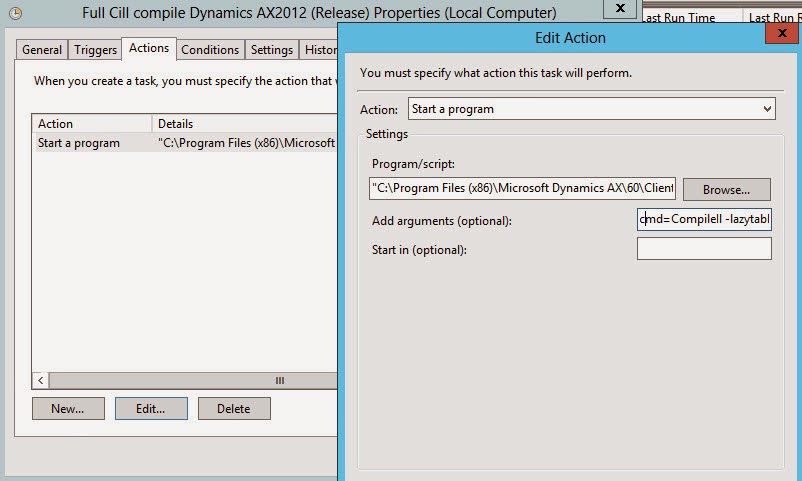The width and height of the screenshot is (802, 481).
Task: Open the History tab
Action: [x=319, y=50]
